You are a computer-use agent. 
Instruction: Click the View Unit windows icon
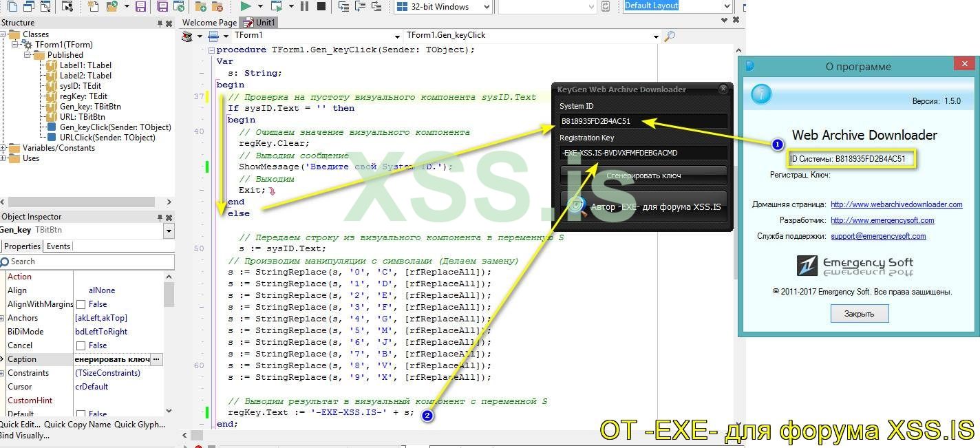coord(29,6)
